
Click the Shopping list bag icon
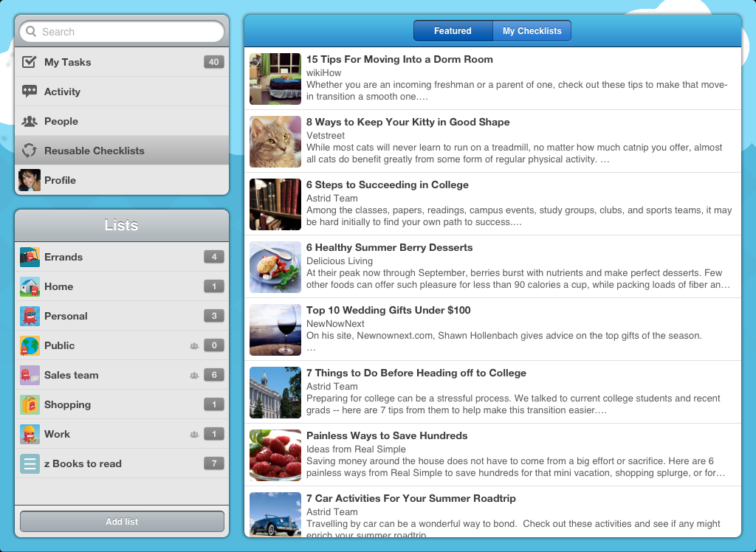coord(30,404)
